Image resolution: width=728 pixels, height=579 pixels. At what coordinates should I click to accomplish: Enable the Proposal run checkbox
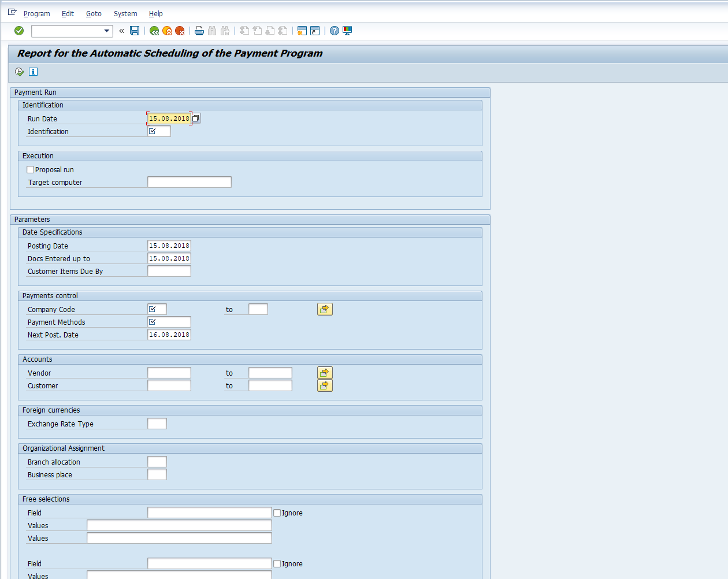click(x=31, y=170)
